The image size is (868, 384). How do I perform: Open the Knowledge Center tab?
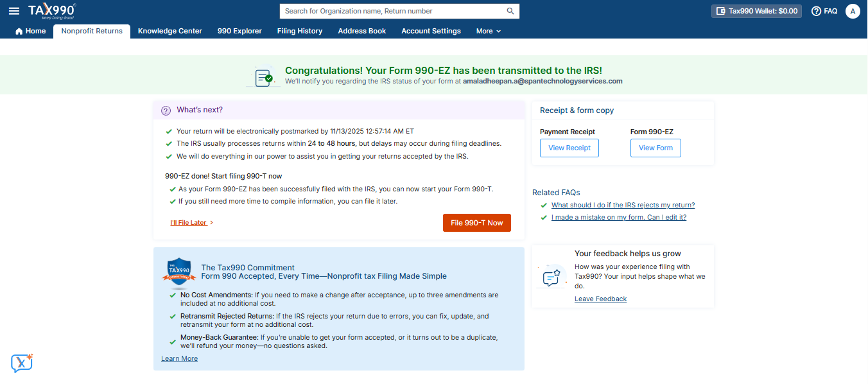tap(169, 31)
